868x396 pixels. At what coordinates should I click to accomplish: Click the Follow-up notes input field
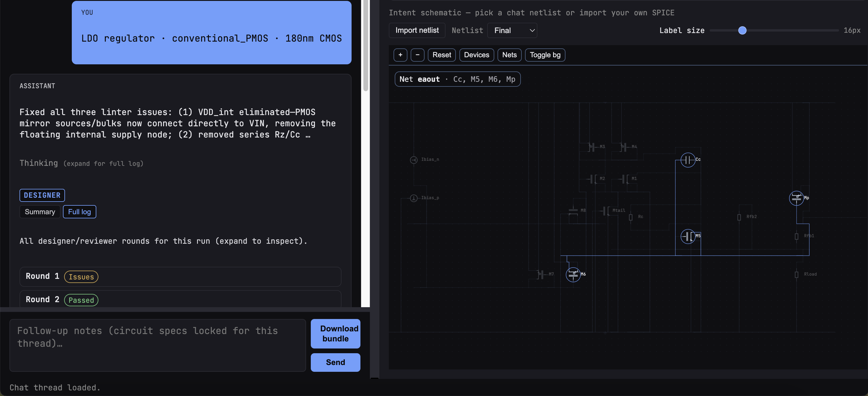(x=158, y=345)
